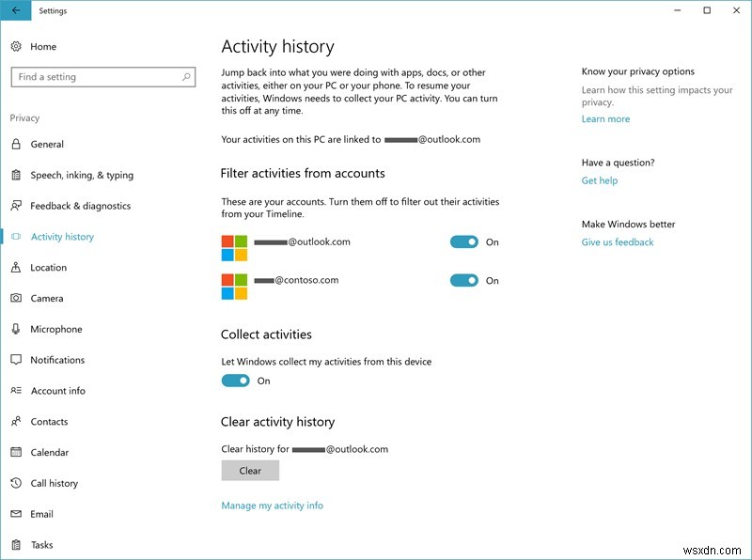Open the Manage my activity info link
Viewport: 752px width, 560px height.
click(271, 505)
